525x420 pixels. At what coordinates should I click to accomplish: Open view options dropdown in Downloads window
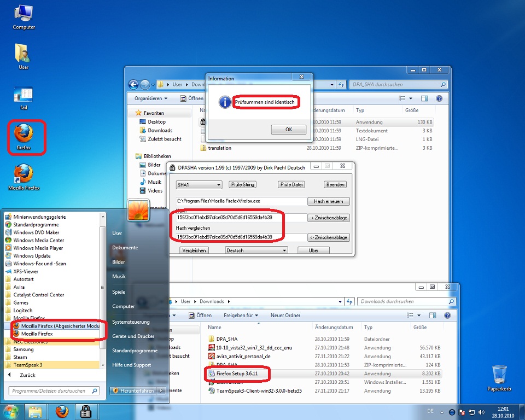[x=419, y=315]
